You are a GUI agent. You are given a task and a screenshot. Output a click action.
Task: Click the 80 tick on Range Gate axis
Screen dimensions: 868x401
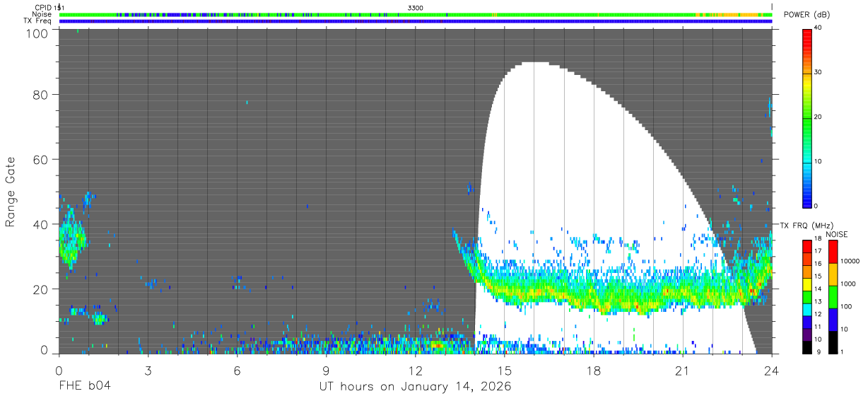[x=41, y=95]
